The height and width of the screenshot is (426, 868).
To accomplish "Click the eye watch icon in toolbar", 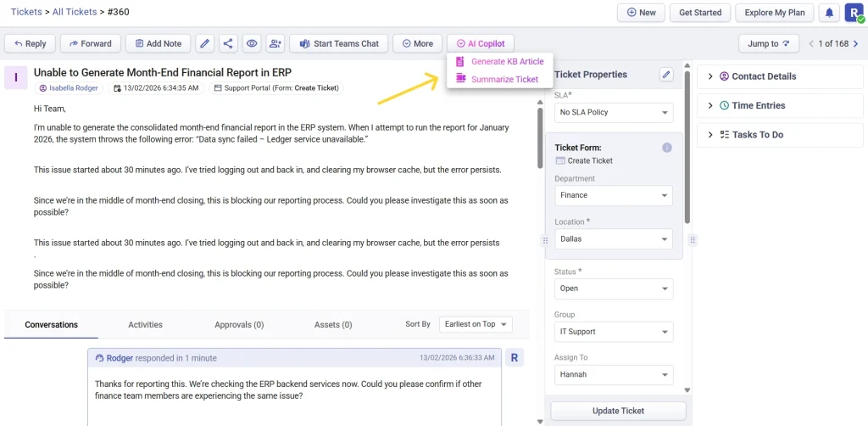I will 252,44.
